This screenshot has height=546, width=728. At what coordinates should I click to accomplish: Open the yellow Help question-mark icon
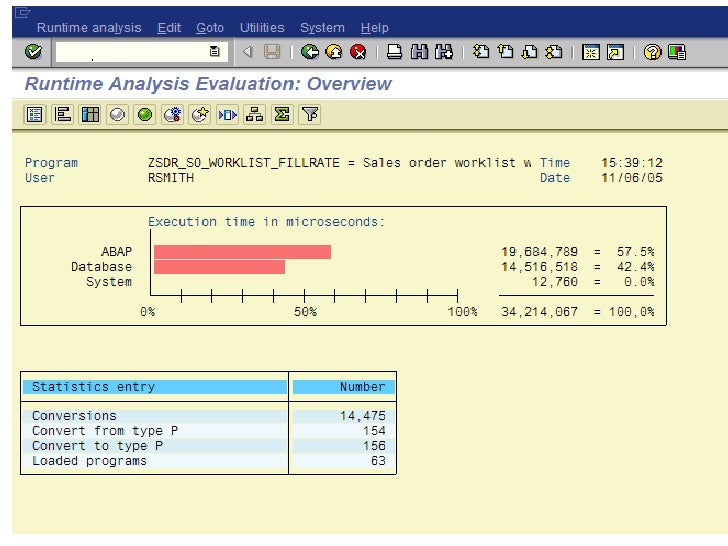652,52
